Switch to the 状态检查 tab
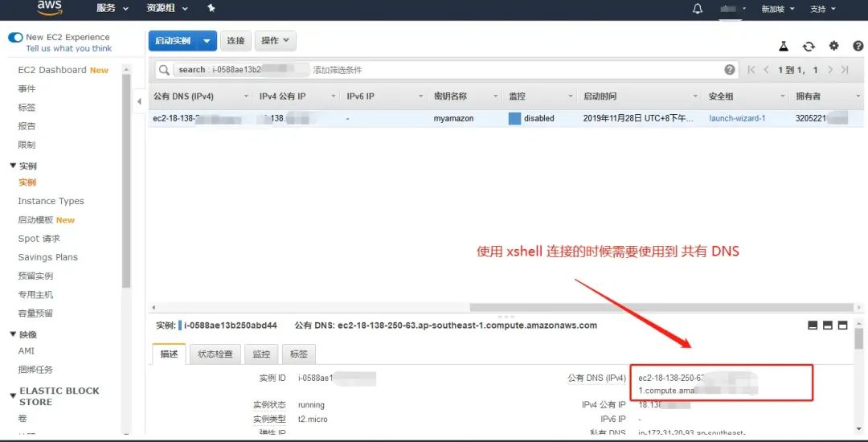This screenshot has height=442, width=868. (215, 354)
